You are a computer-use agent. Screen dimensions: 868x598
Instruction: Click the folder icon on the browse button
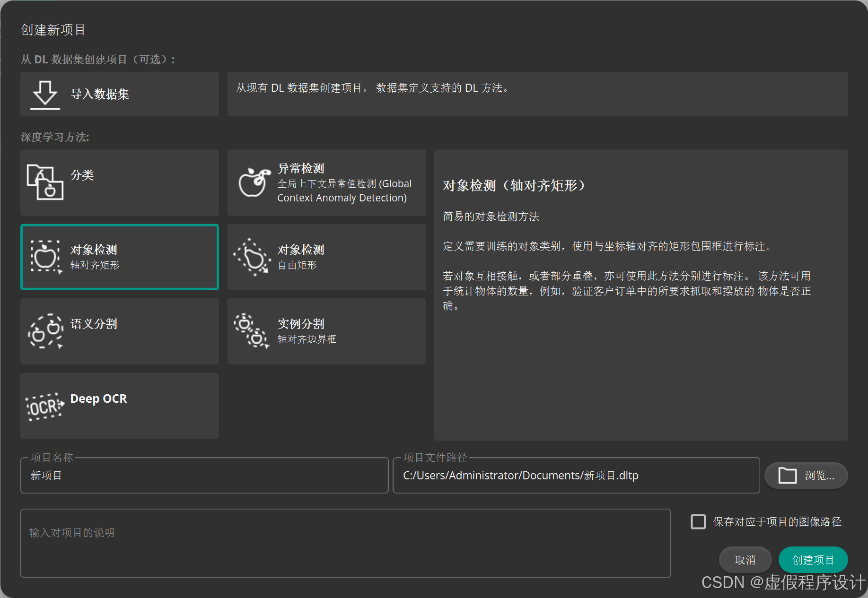[x=787, y=476]
